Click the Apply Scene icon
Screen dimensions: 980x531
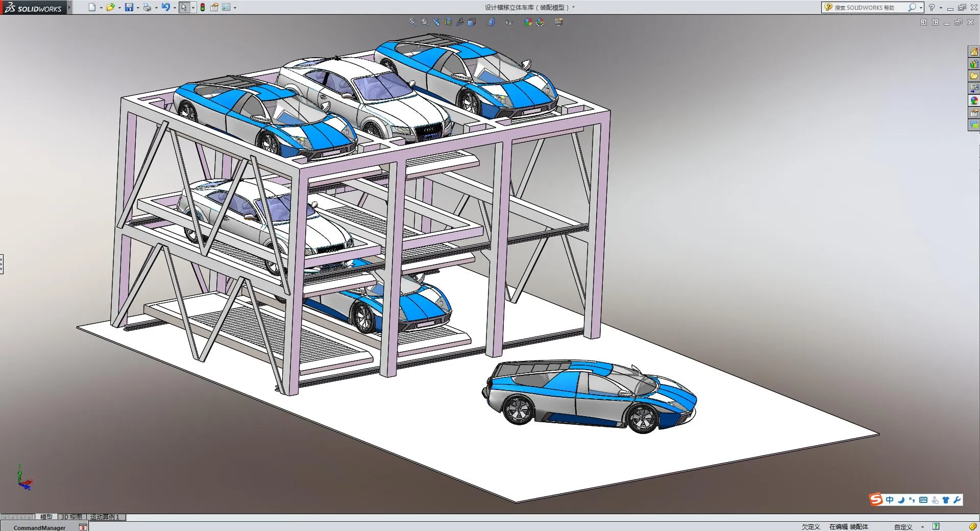(x=540, y=22)
